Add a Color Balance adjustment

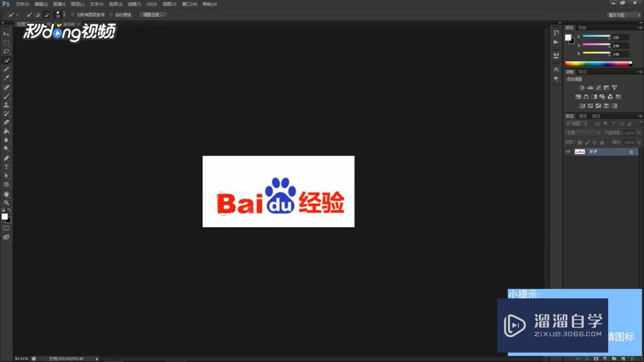586,97
